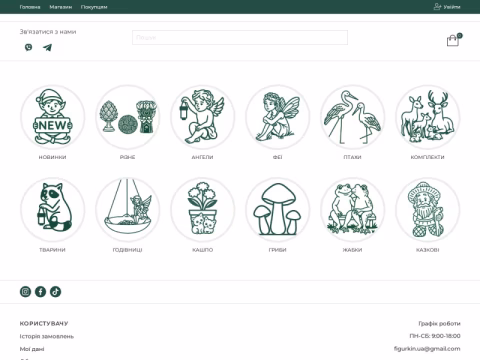Click the ПН-СБ: 9:00-18:00 hours text

pyautogui.click(x=435, y=336)
